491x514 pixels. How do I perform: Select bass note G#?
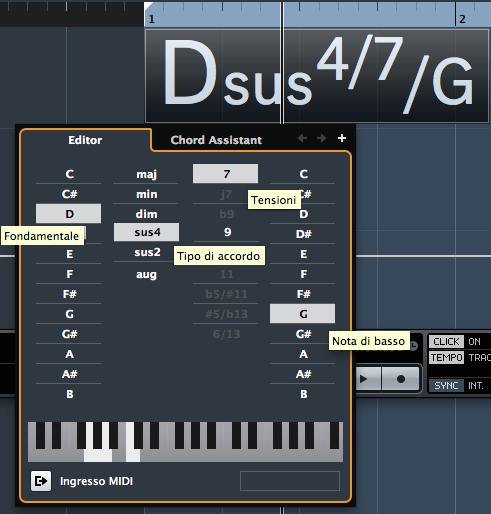click(x=303, y=334)
